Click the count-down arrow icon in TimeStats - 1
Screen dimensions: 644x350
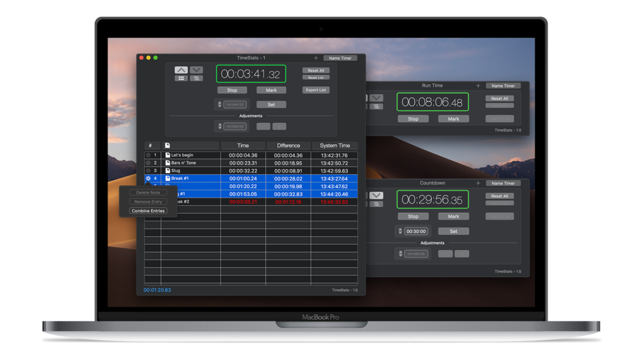tap(196, 70)
